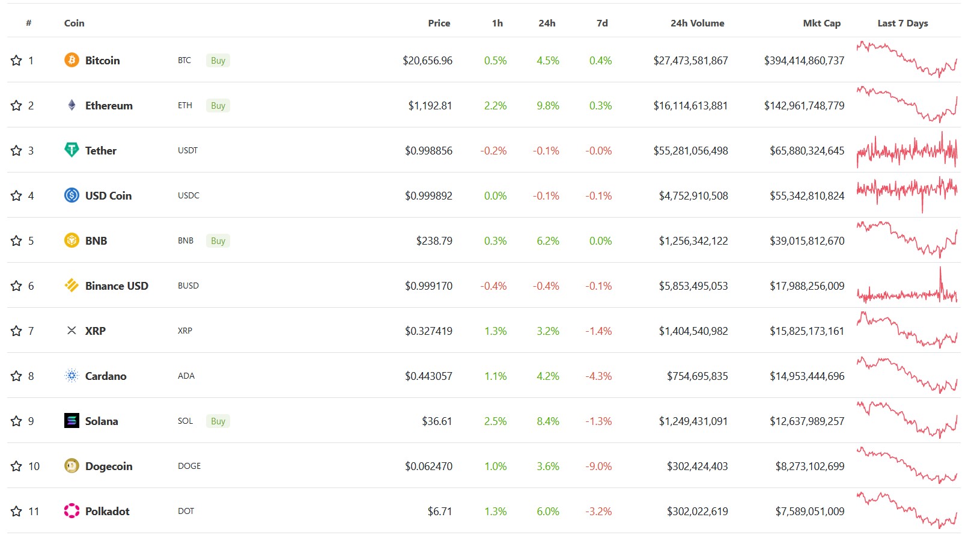This screenshot has width=980, height=535.
Task: Click the USD Coin blue logo
Action: [72, 195]
